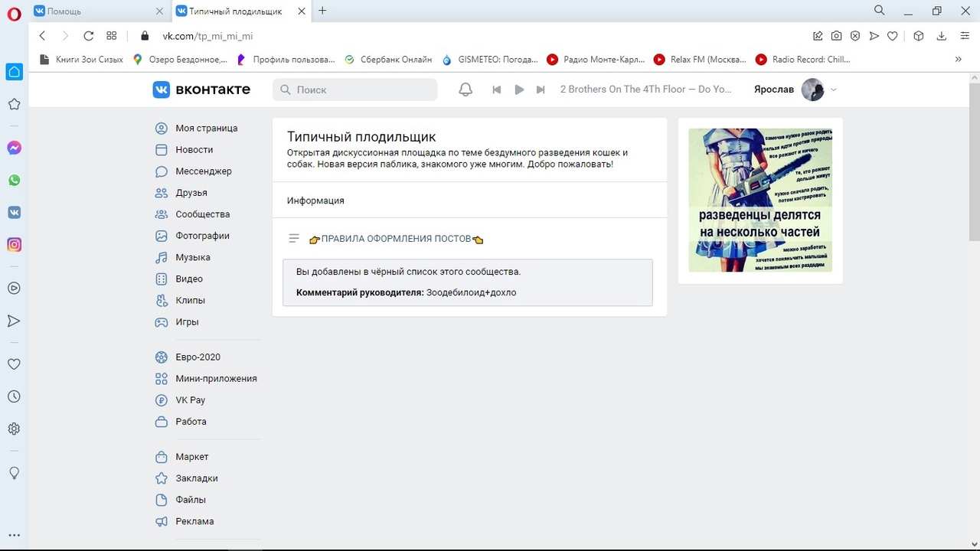Open the heart pinboards sidebar icon
This screenshot has height=551, width=980.
pyautogui.click(x=14, y=364)
